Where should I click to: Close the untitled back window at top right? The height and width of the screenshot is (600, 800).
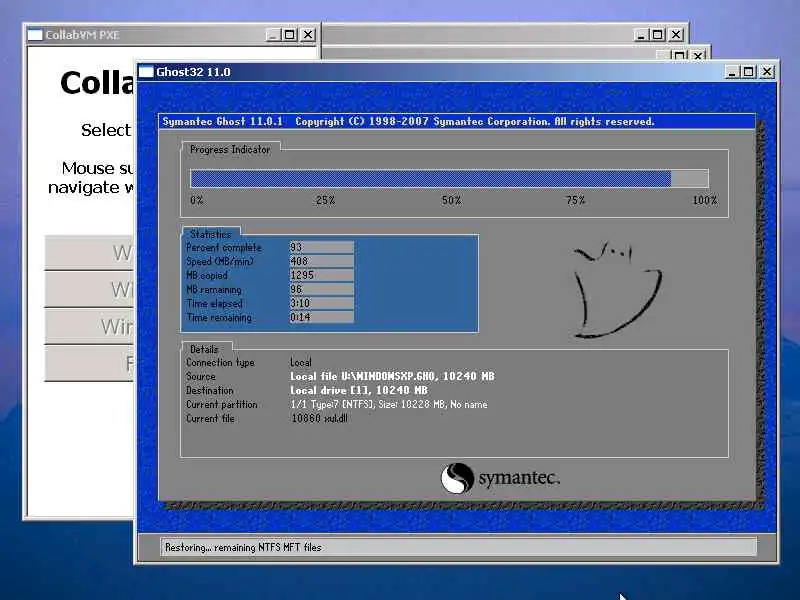[x=676, y=35]
